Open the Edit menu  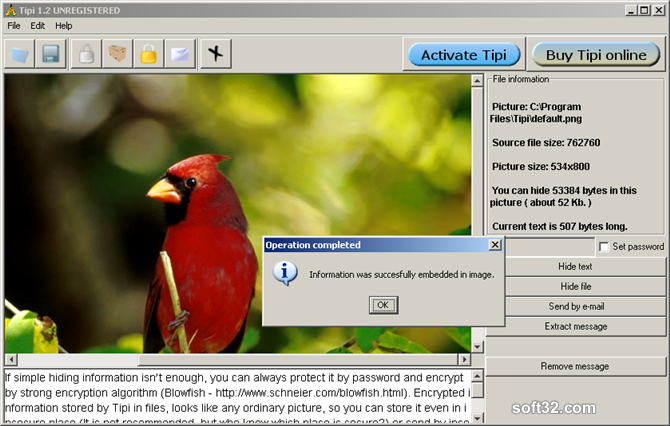[38, 26]
